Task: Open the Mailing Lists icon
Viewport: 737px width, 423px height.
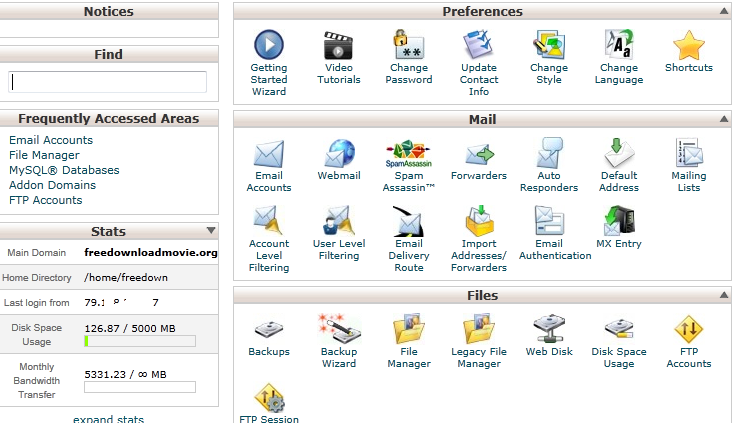Action: [689, 155]
